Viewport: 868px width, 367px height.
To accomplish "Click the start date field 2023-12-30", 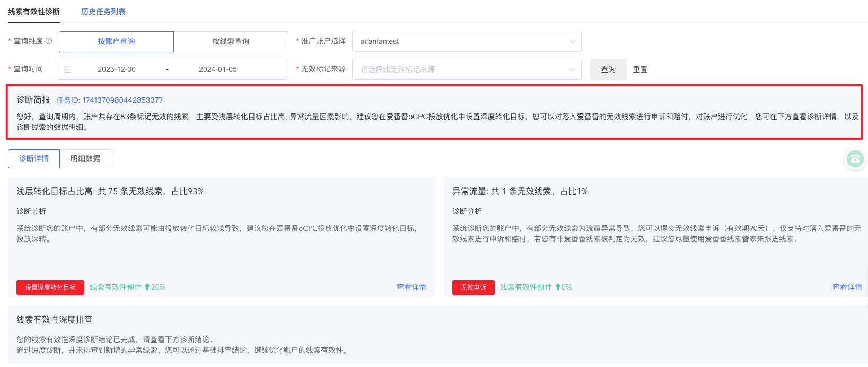I will pos(117,69).
